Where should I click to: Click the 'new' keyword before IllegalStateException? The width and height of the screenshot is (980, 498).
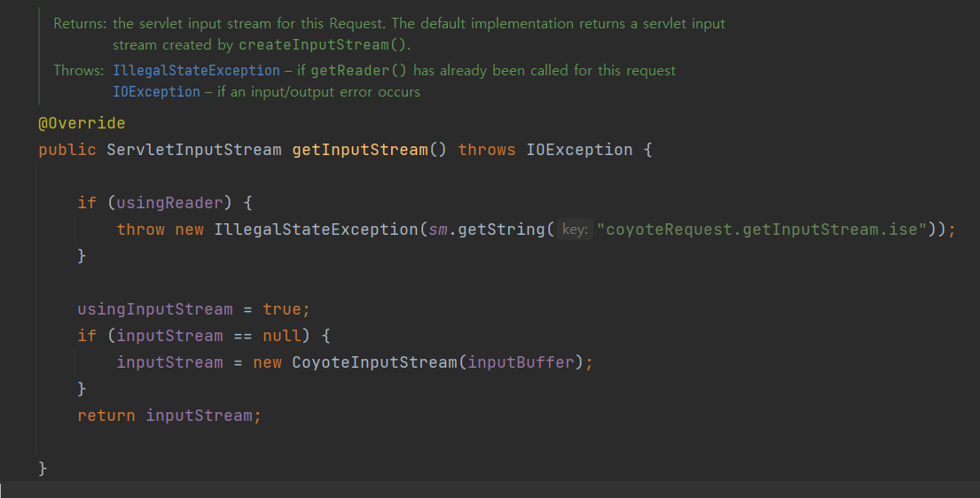click(x=190, y=230)
